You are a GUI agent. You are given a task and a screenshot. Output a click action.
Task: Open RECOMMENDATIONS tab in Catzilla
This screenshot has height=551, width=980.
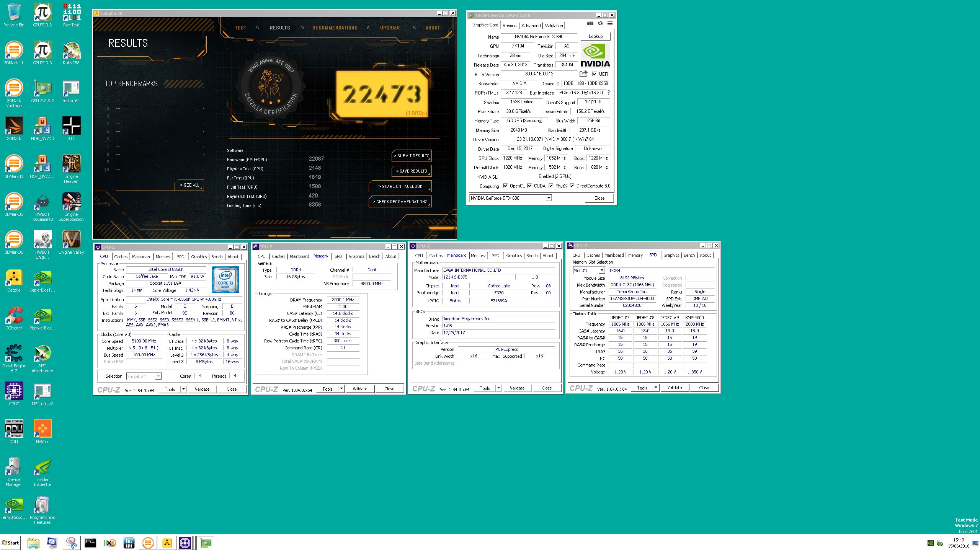335,28
